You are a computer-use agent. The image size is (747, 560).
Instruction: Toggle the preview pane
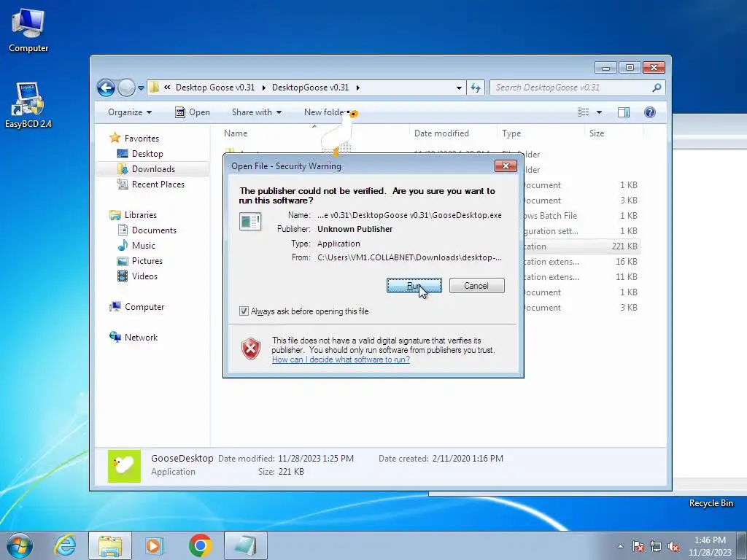click(624, 112)
